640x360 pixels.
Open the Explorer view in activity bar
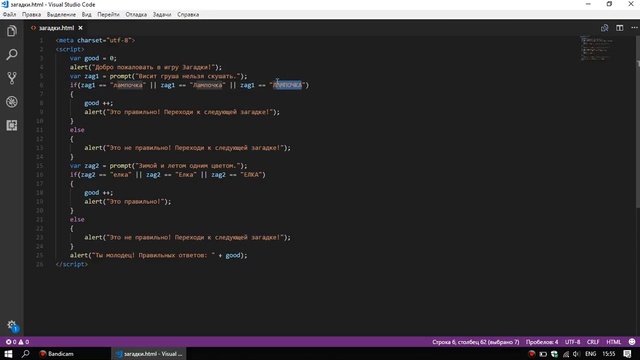pos(12,31)
